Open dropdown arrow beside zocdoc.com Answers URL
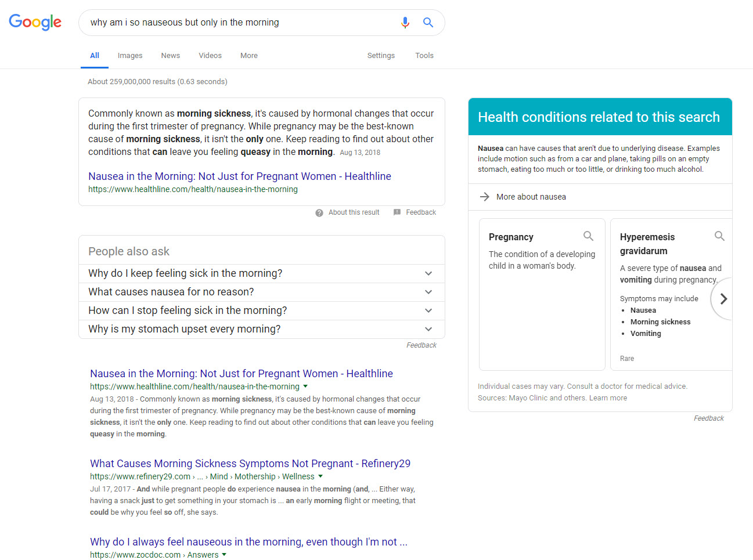The height and width of the screenshot is (560, 753). click(x=224, y=555)
